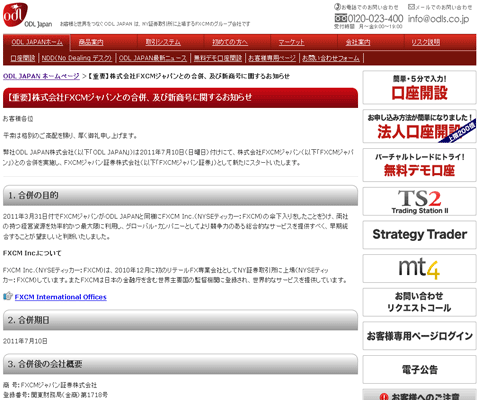478x400 pixels.
Task: Click the 口座開設 account opening banner
Action: pos(419,88)
